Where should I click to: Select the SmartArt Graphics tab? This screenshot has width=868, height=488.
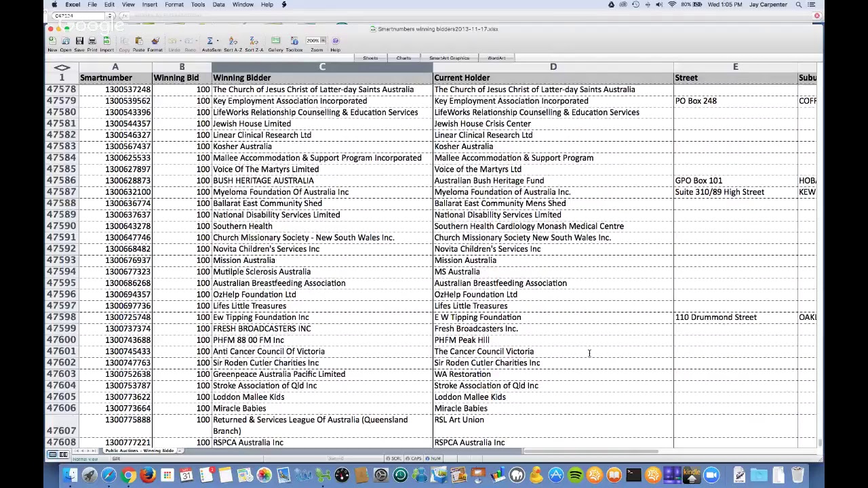tap(449, 58)
